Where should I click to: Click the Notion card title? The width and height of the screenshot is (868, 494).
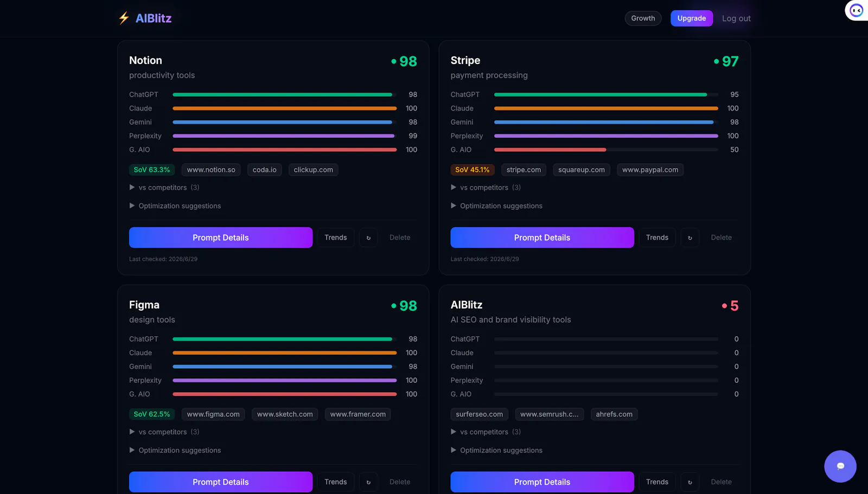pos(145,60)
